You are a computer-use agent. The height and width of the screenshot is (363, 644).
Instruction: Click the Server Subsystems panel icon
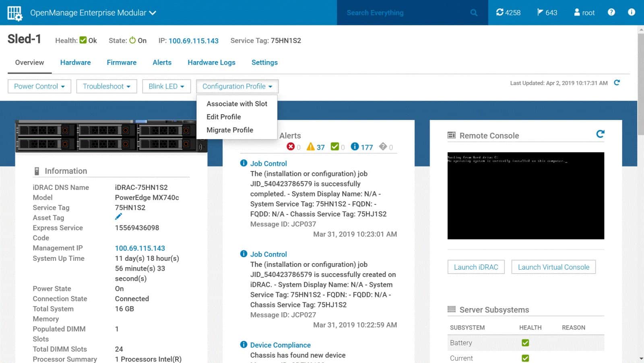tap(452, 309)
